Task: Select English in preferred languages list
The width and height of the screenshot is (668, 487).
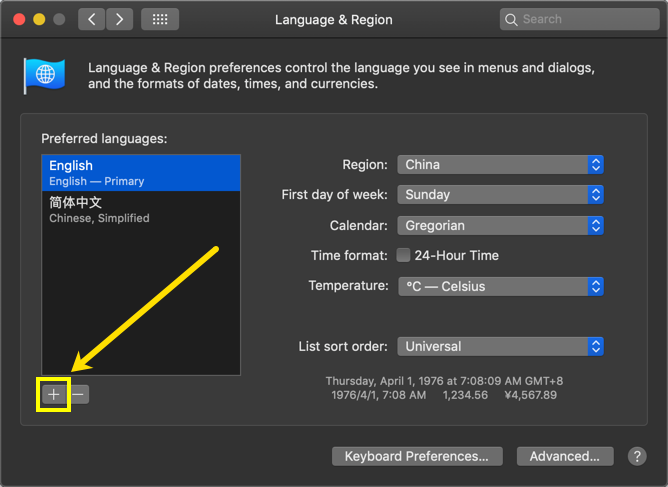Action: click(x=140, y=172)
